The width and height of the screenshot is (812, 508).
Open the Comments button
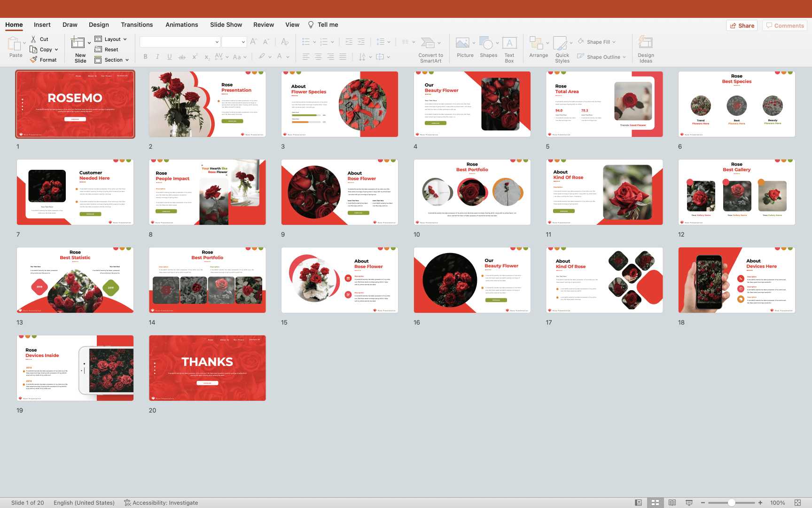pos(784,25)
